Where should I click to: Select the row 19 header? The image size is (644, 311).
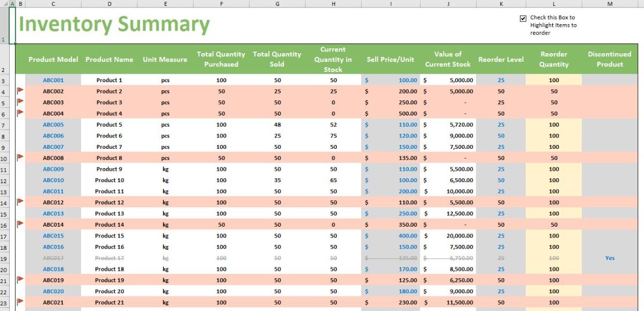click(x=4, y=258)
